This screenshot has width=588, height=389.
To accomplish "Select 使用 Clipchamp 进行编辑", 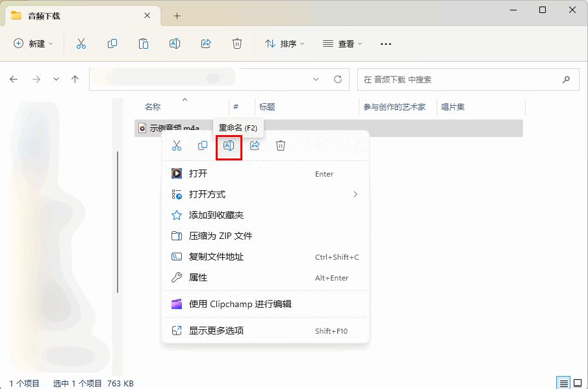I will point(264,304).
